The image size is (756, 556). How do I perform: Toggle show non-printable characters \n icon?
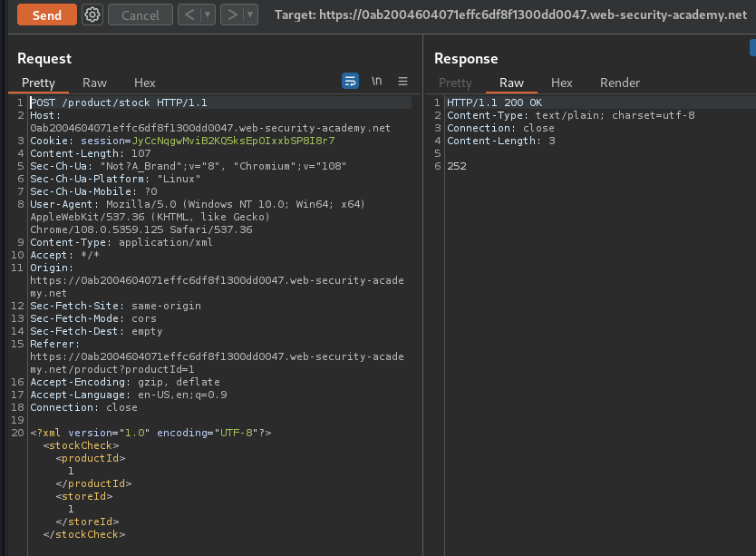tap(376, 81)
